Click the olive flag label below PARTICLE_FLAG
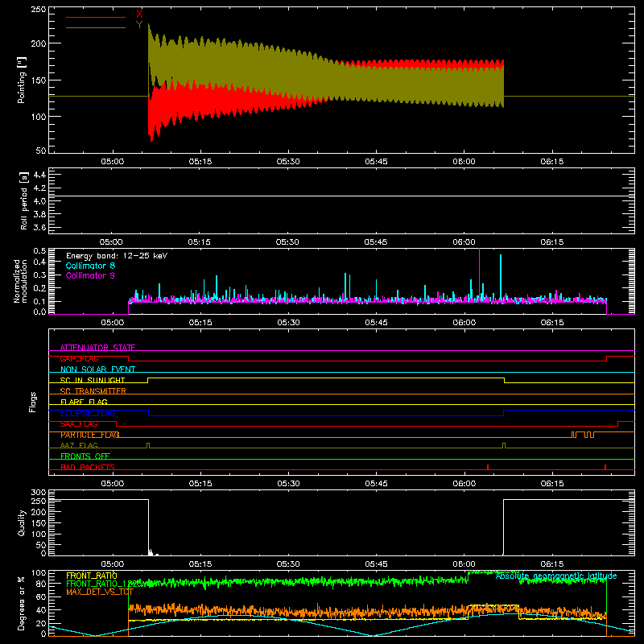The image size is (644, 644). pos(79,445)
